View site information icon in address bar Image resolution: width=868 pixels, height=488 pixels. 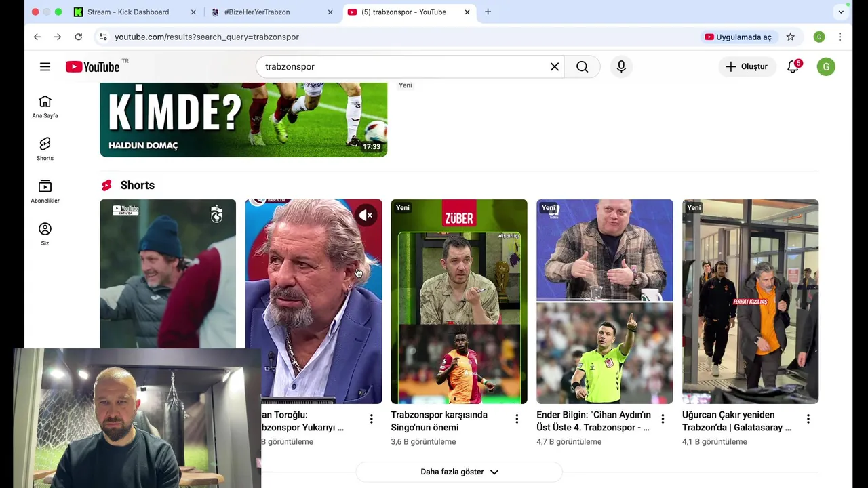(103, 37)
